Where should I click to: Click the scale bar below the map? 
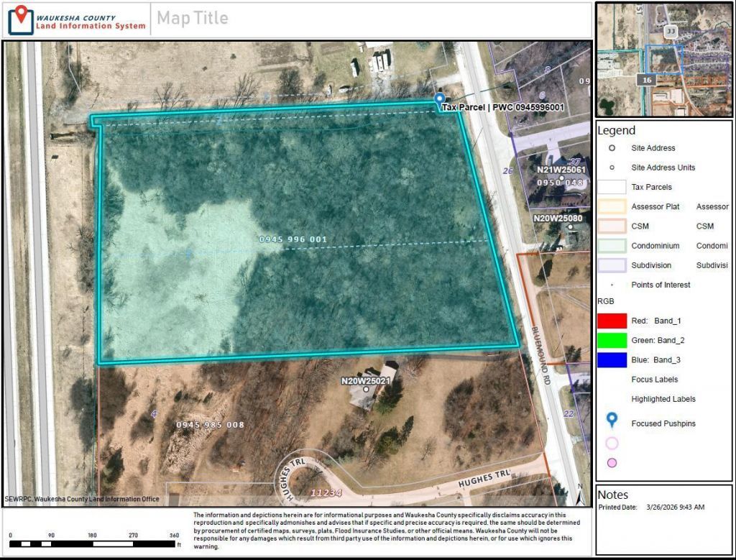[x=94, y=544]
